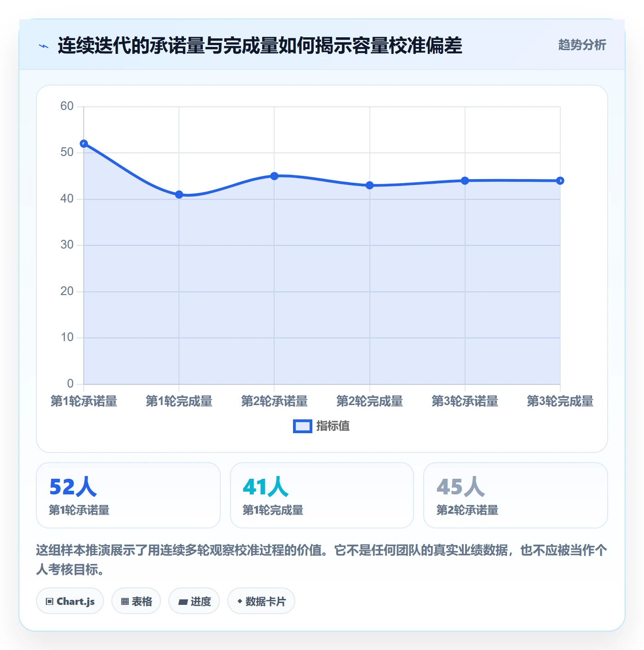Image resolution: width=644 pixels, height=650 pixels.
Task: Click the 40 y-axis tick label
Action: (67, 199)
